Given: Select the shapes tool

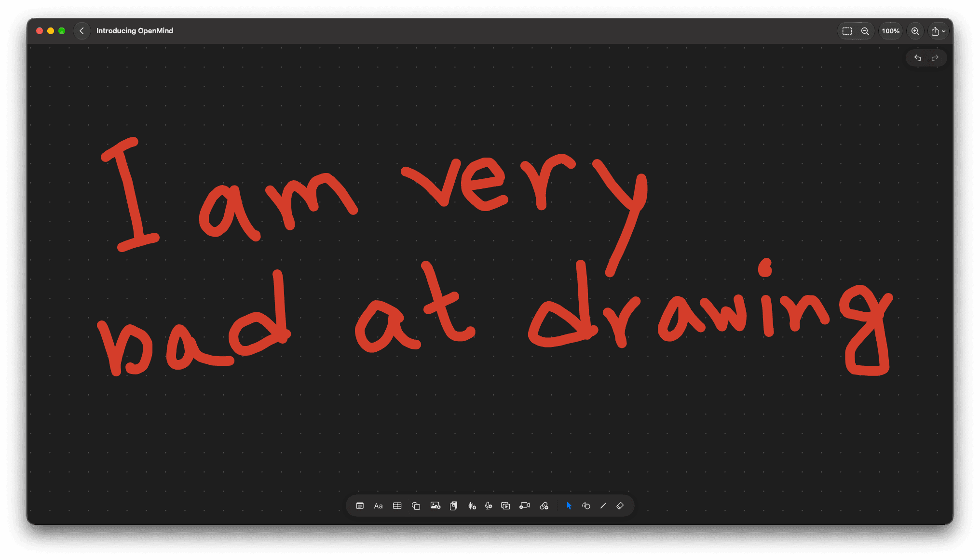Looking at the screenshot, I should 416,506.
